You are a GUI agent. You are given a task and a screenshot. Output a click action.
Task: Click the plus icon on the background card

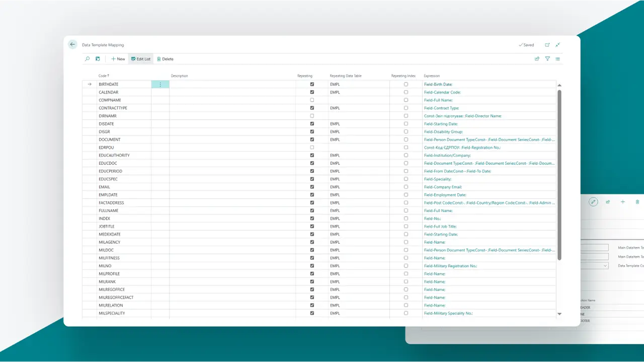(623, 202)
